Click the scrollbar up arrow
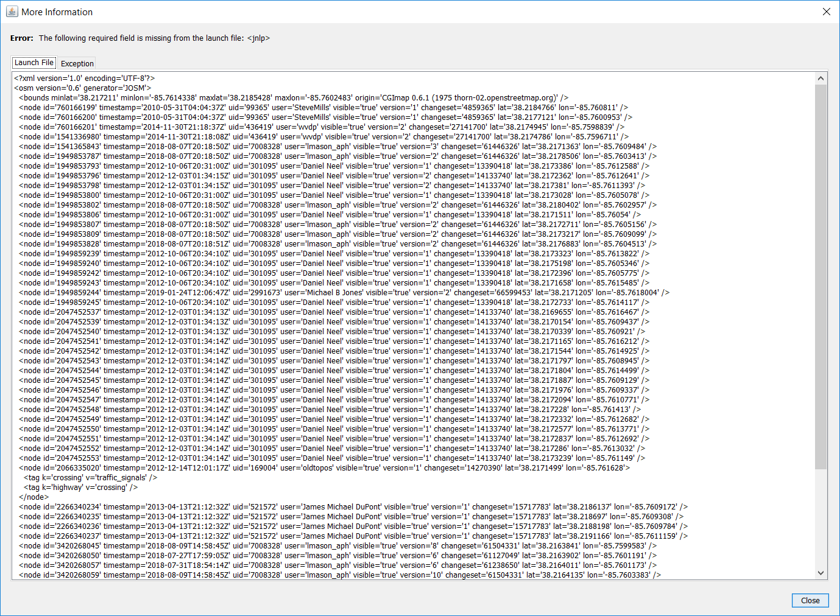Viewport: 840px width, 616px height. coord(821,79)
